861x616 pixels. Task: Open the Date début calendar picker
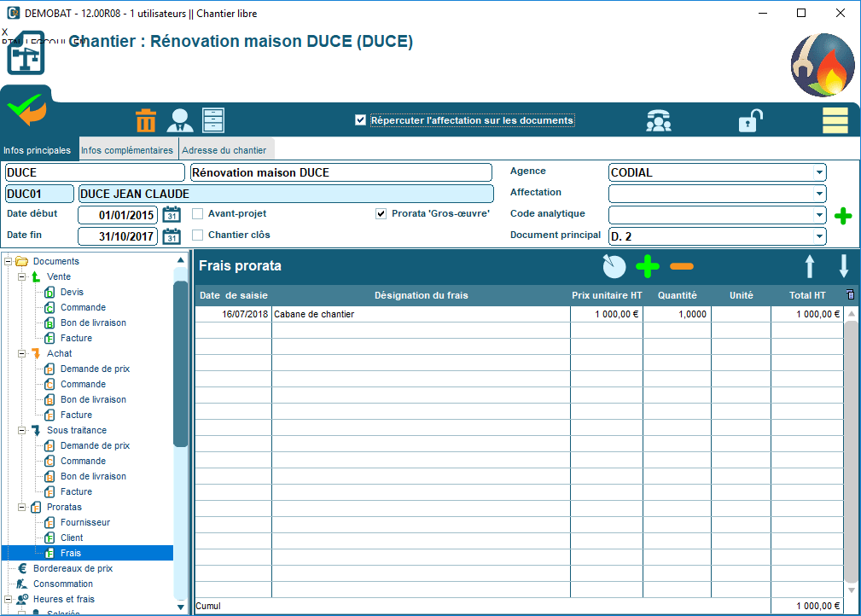click(172, 215)
